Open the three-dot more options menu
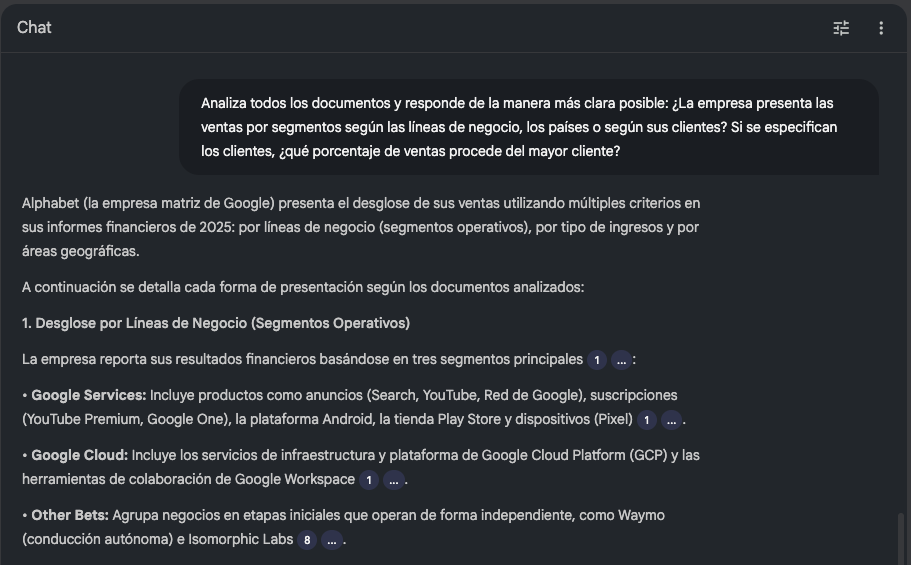Image resolution: width=911 pixels, height=565 pixels. pyautogui.click(x=881, y=28)
